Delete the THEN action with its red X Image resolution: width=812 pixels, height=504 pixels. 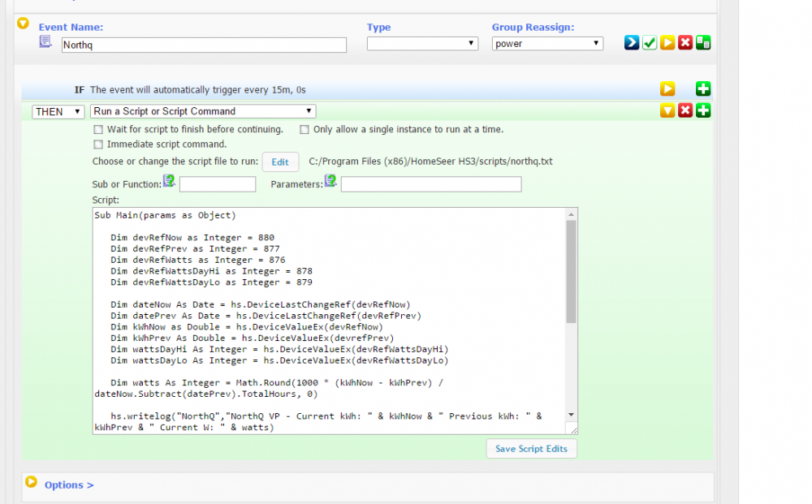[x=685, y=110]
